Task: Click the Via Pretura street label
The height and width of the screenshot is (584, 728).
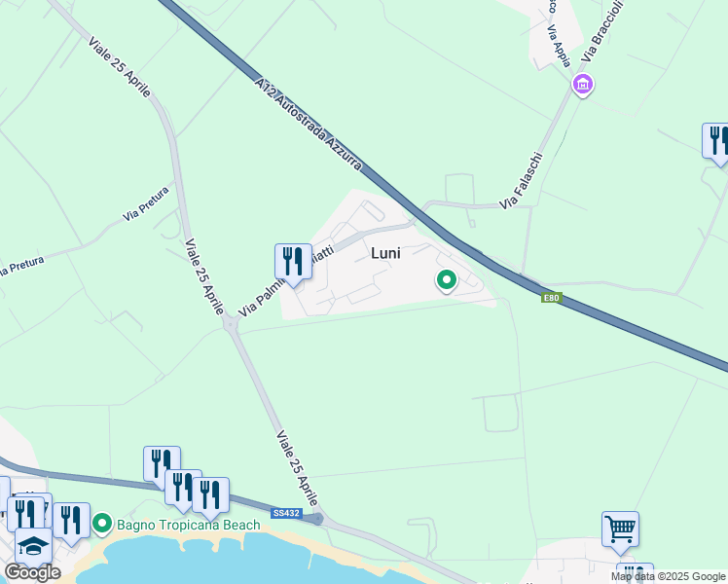Action: (146, 204)
